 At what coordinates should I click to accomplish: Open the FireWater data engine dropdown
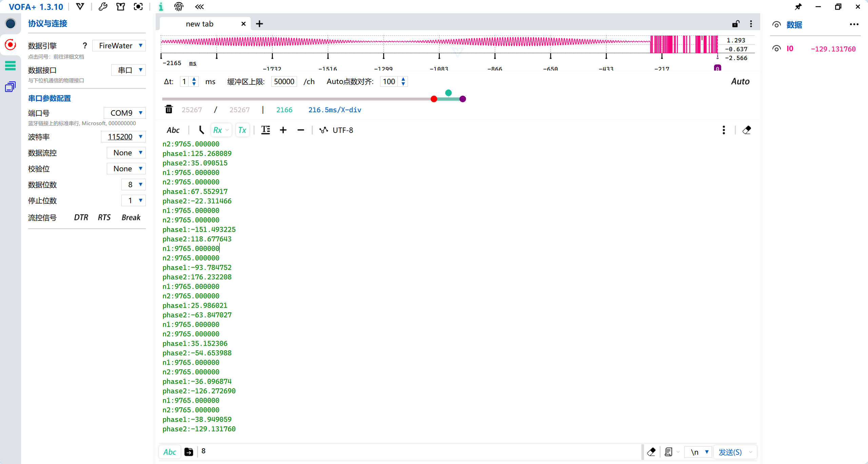[119, 45]
